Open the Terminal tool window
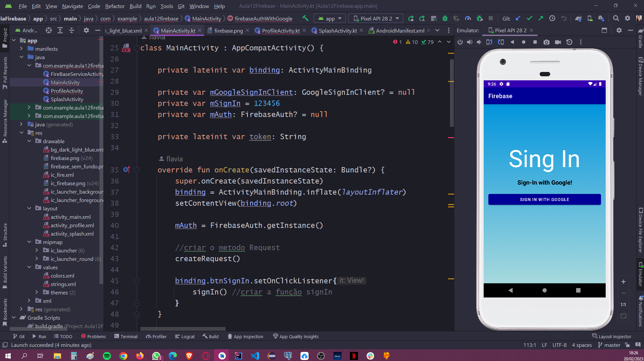Image resolution: width=644 pixels, height=361 pixels. pyautogui.click(x=126, y=336)
